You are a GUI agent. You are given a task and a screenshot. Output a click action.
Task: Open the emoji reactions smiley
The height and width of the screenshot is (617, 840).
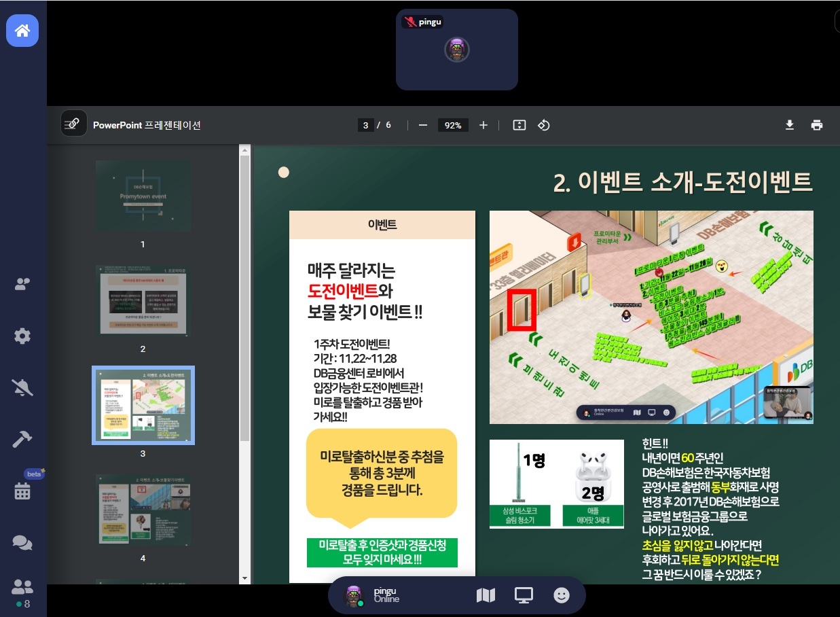[x=562, y=596]
